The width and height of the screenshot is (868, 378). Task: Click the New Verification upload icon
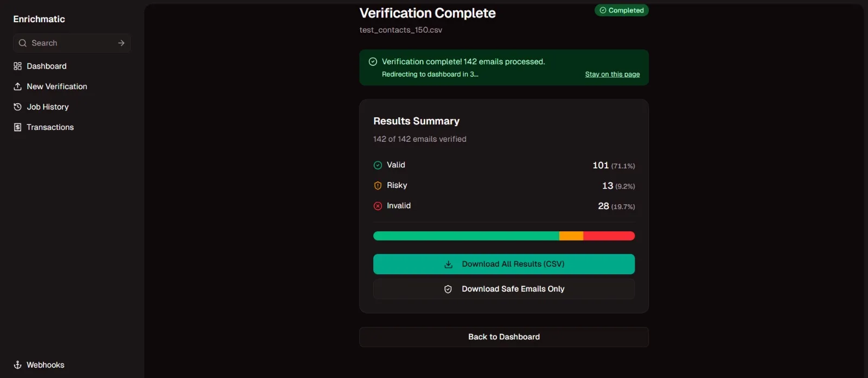coord(17,86)
